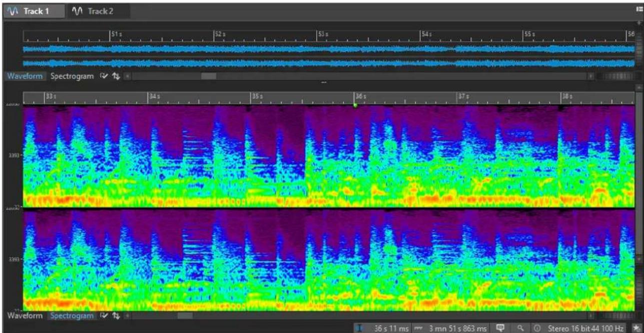Click the green playhead marker at 36 s
Image resolution: width=644 pixels, height=333 pixels.
pos(355,105)
